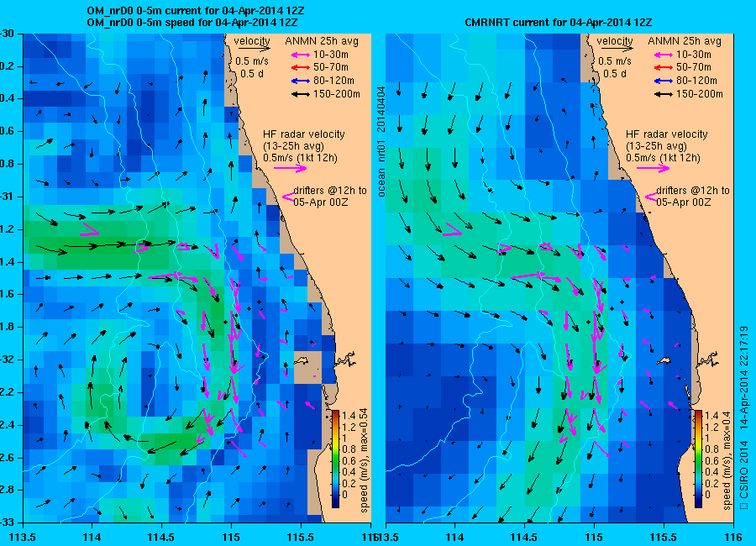756x546 pixels.
Task: Click timestamp '14-Apr-2014 22:17:19'
Action: pyautogui.click(x=744, y=377)
